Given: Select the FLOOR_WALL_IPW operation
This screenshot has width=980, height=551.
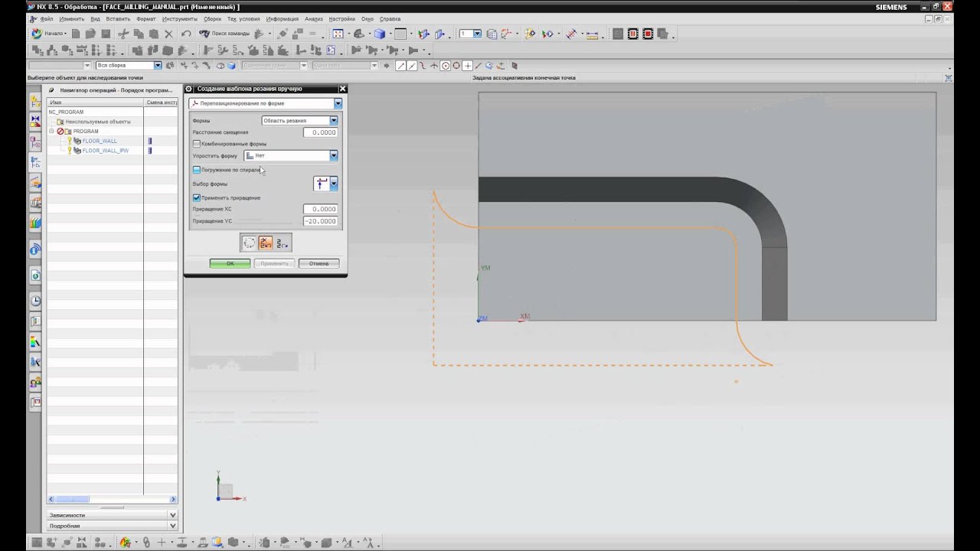Looking at the screenshot, I should [105, 151].
